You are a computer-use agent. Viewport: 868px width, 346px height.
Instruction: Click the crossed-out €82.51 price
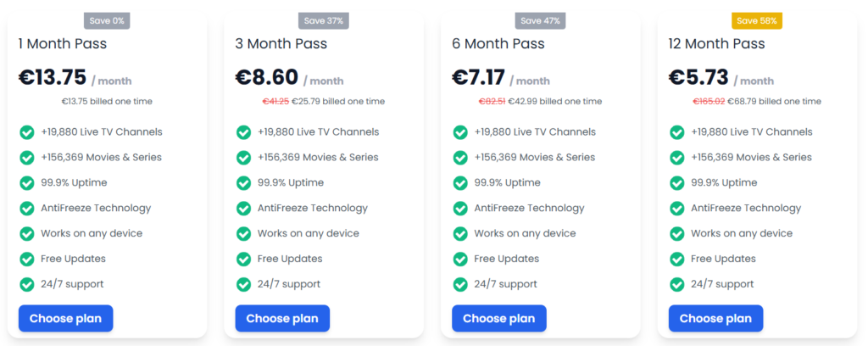tap(492, 102)
